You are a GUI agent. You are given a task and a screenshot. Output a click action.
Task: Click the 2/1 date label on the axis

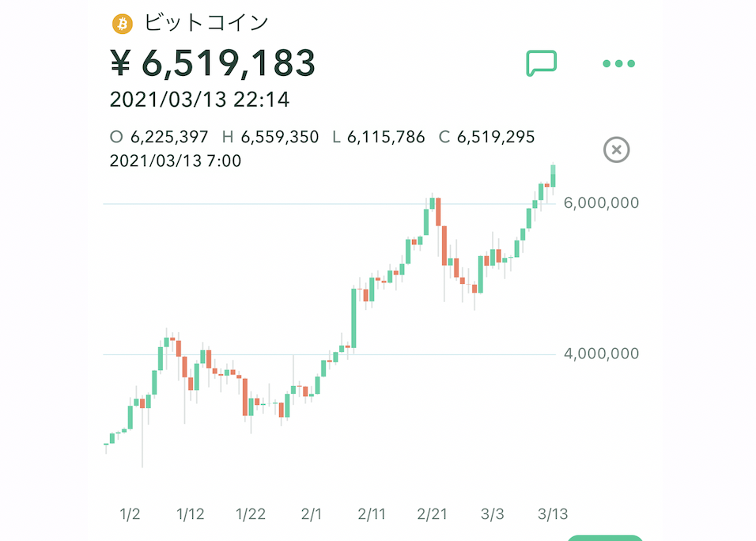pos(311,514)
